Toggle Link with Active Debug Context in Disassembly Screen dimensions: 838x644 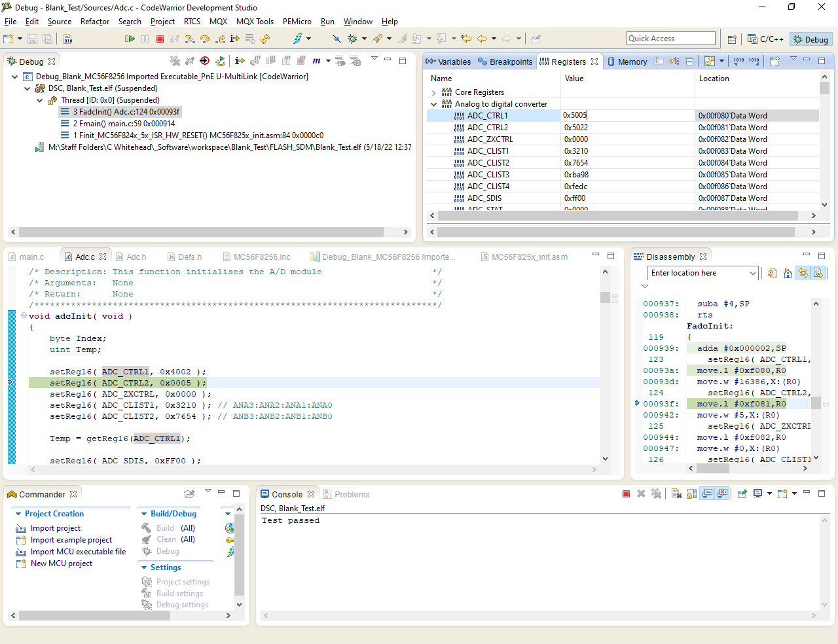(803, 274)
